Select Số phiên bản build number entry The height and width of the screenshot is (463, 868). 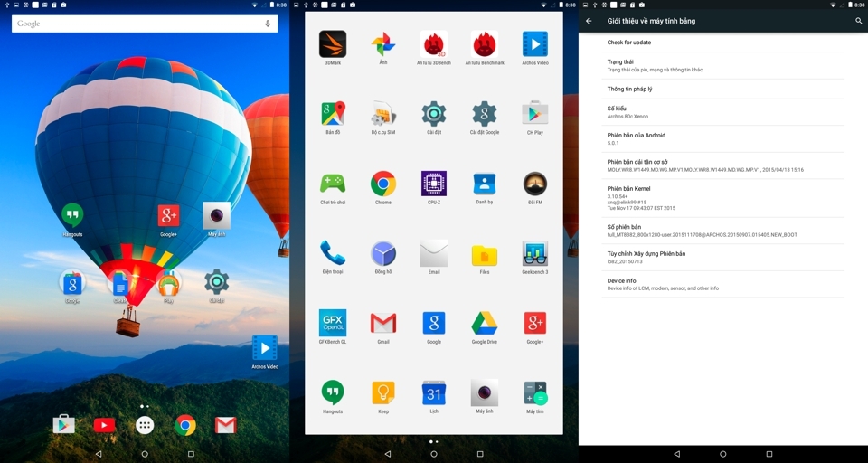723,231
